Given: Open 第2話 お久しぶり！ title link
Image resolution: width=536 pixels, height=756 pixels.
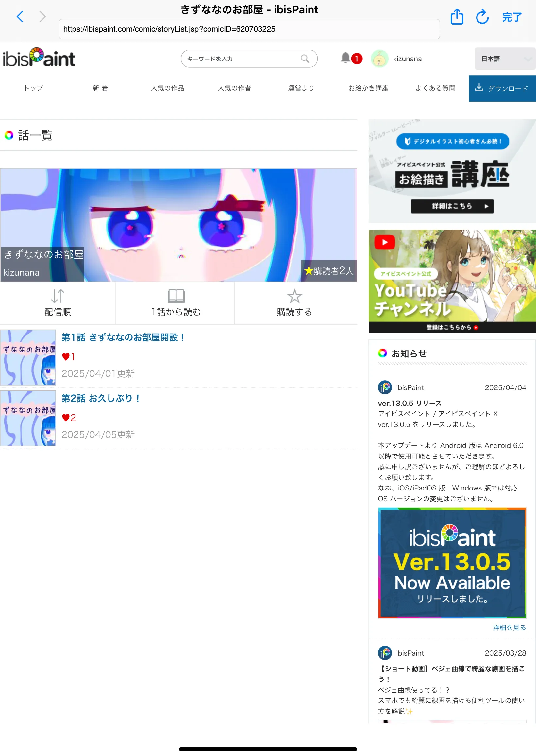Looking at the screenshot, I should [101, 399].
